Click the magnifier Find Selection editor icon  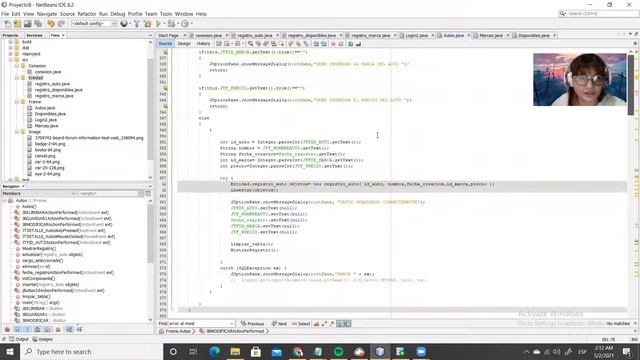(x=251, y=44)
